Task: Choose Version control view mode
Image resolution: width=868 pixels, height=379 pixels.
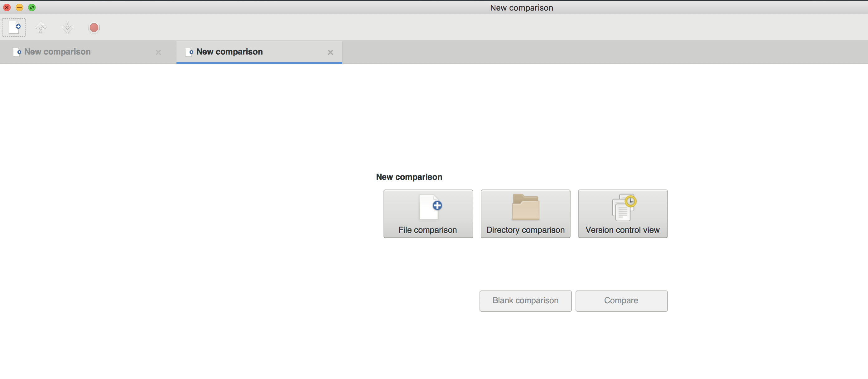Action: tap(622, 213)
